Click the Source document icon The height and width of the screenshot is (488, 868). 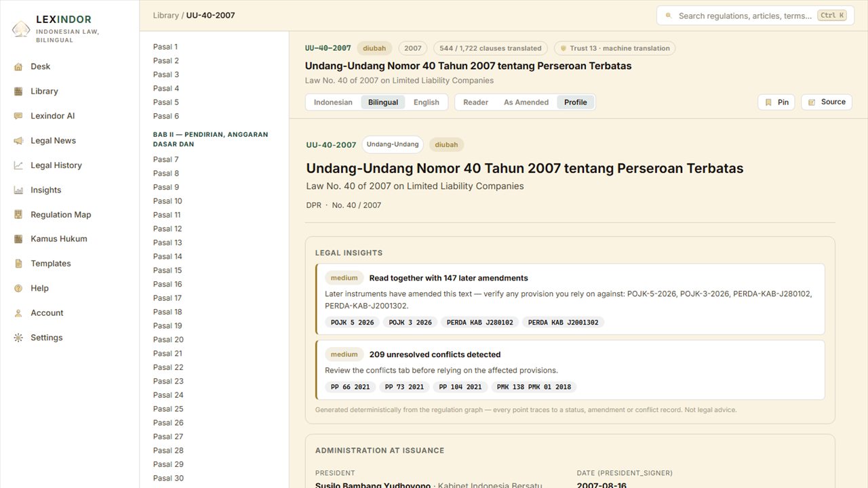812,102
